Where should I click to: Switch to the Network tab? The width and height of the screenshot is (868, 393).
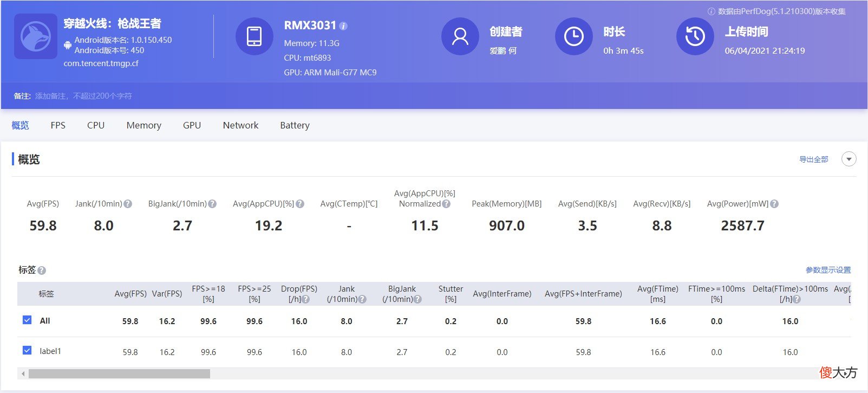point(240,125)
